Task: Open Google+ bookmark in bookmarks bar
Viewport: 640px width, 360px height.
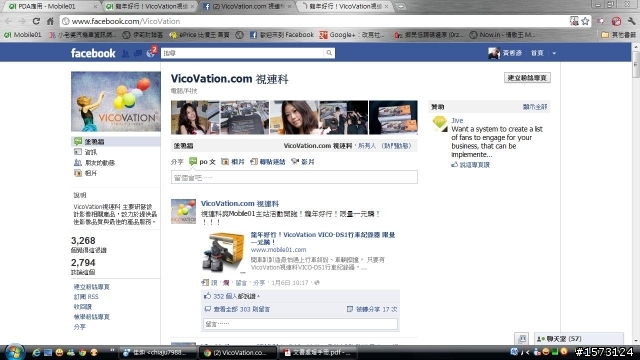Action: pyautogui.click(x=352, y=35)
